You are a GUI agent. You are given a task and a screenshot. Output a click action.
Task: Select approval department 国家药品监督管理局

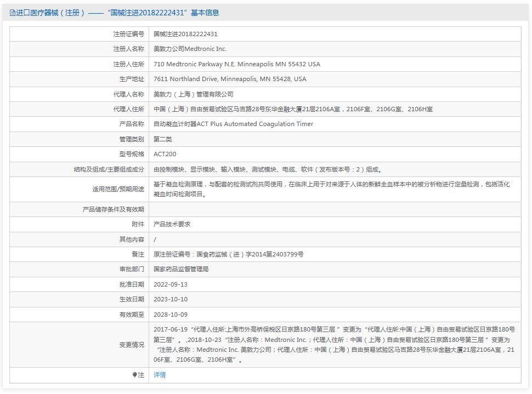coord(181,269)
